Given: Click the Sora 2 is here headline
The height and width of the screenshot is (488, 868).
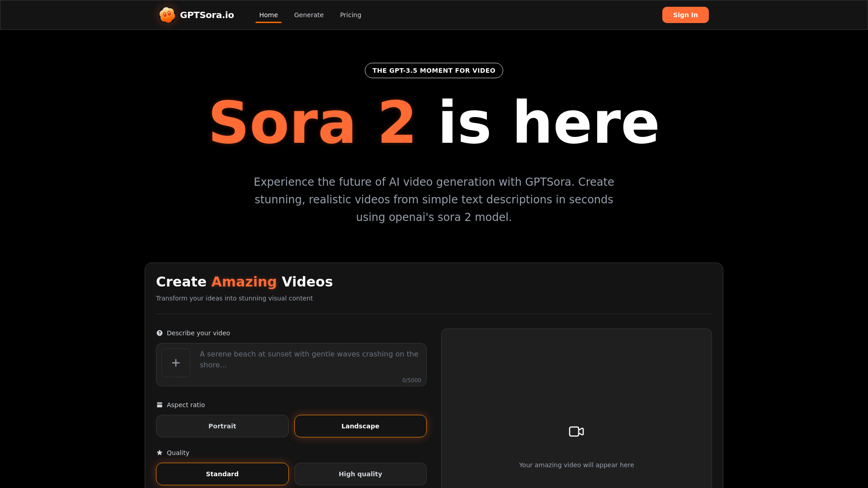Looking at the screenshot, I should (x=434, y=123).
